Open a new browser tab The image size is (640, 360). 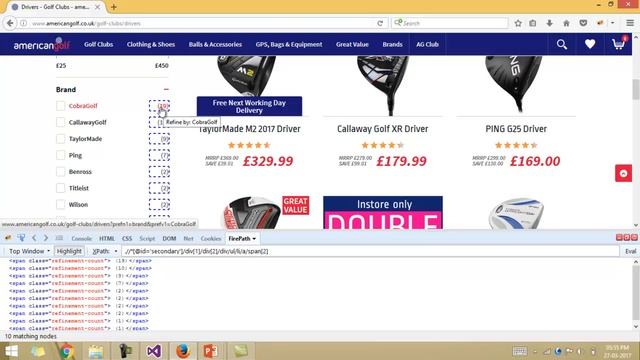click(114, 7)
